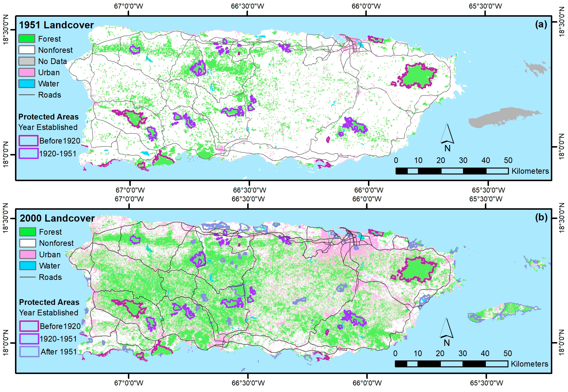Click the Nonforest swatch in the 2000 legend
Screen dimensions: 568x392
[27, 243]
